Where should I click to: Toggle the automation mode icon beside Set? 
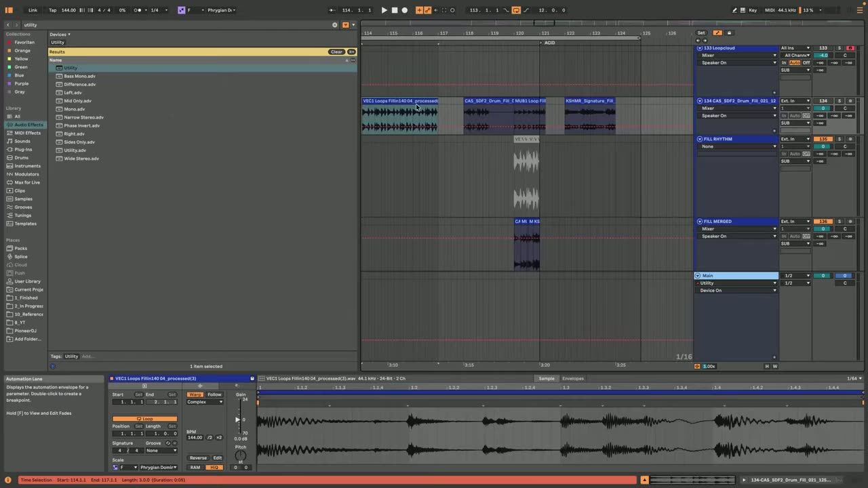pyautogui.click(x=717, y=33)
